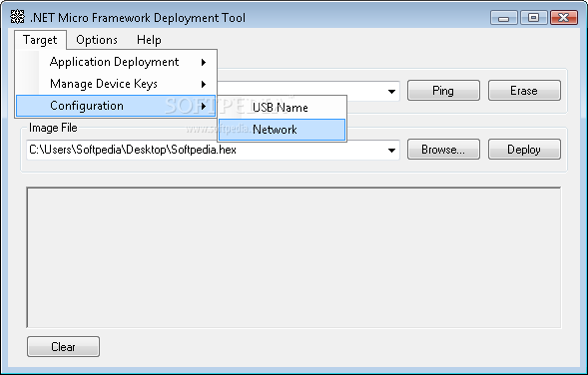Expand the Manage Device Keys submenu

(116, 84)
